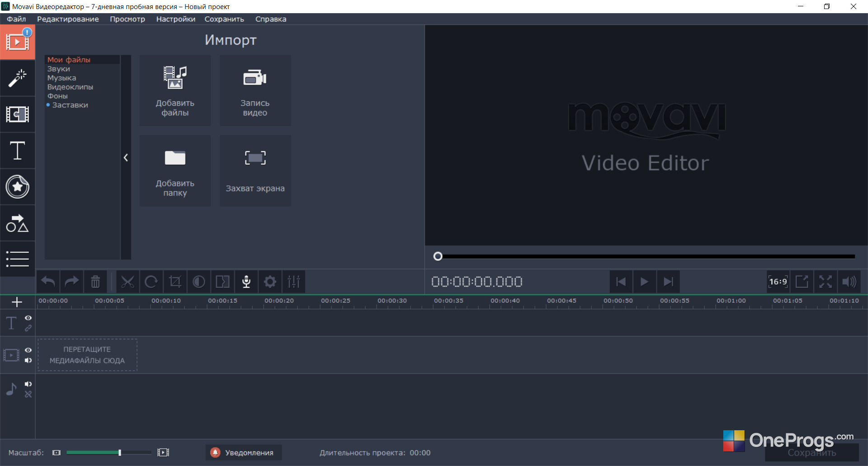
Task: Select Звуки category
Action: 59,69
